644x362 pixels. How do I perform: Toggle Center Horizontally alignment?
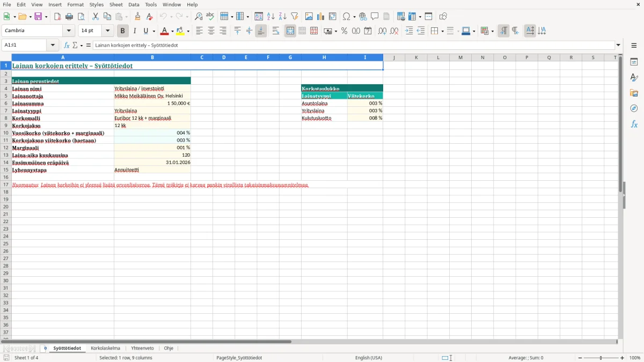211,31
